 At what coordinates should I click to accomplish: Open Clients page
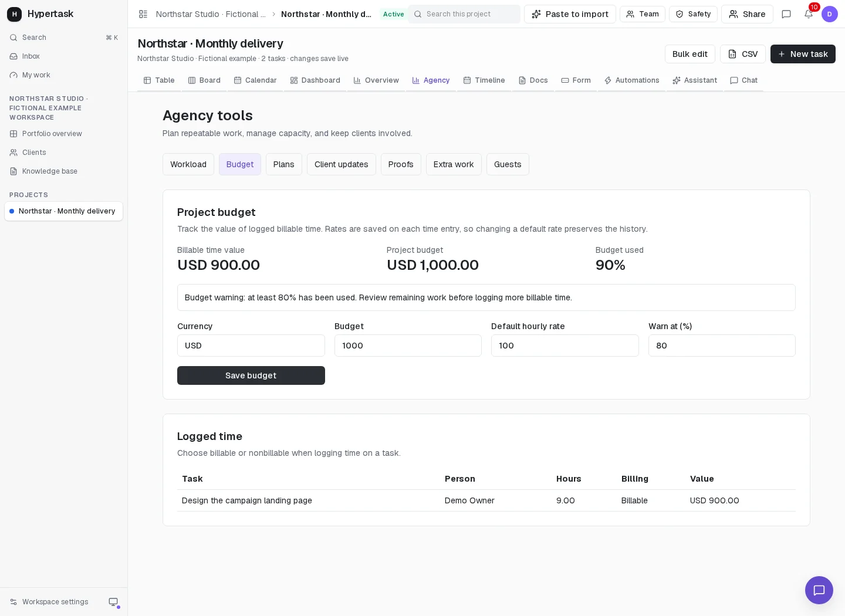[63, 153]
